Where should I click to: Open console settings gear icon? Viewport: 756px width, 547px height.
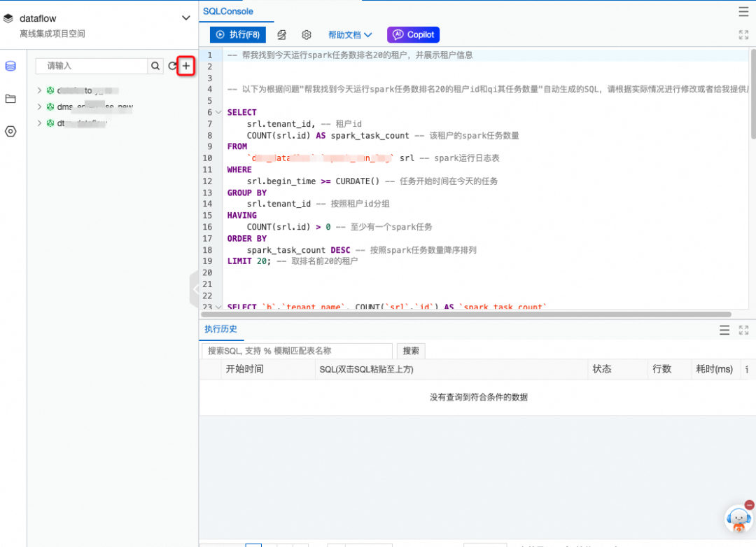pos(306,35)
